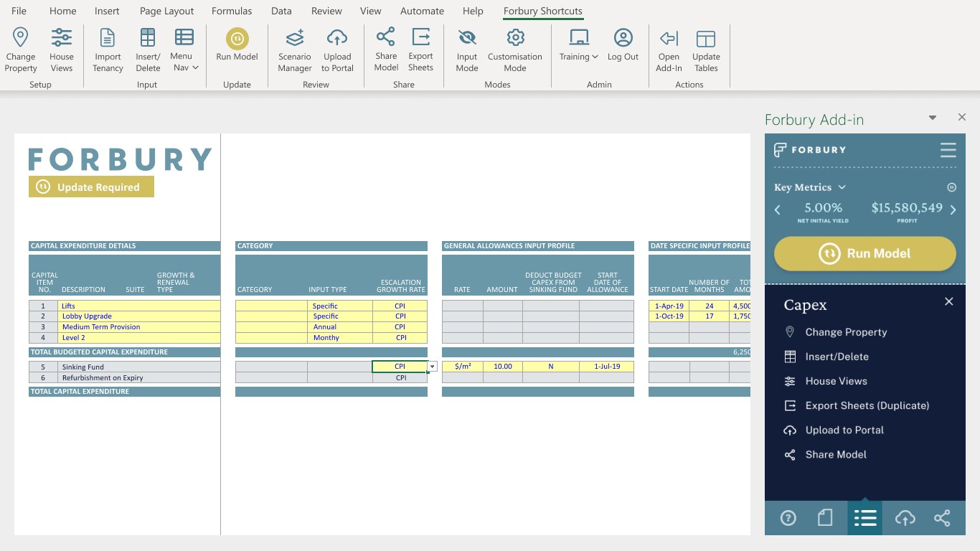Open the Formulas tab
The height and width of the screenshot is (551, 980).
pyautogui.click(x=232, y=11)
